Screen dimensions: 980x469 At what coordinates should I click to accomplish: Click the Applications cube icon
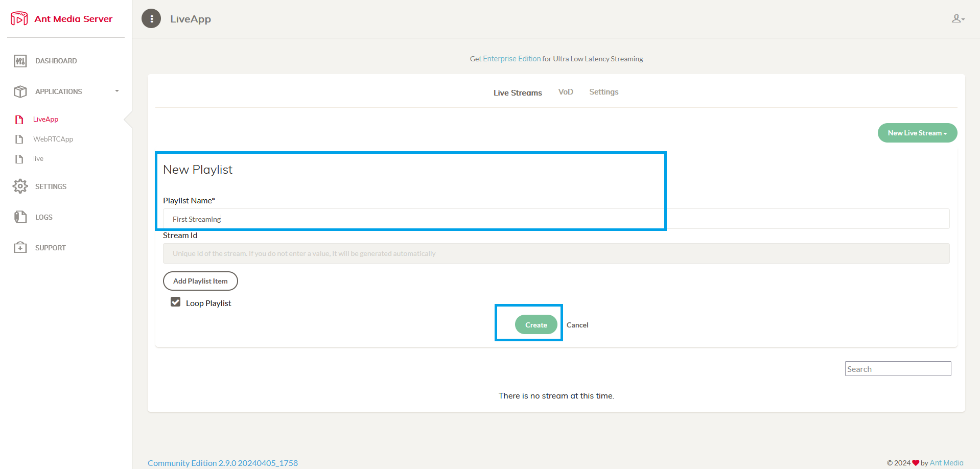pos(20,91)
